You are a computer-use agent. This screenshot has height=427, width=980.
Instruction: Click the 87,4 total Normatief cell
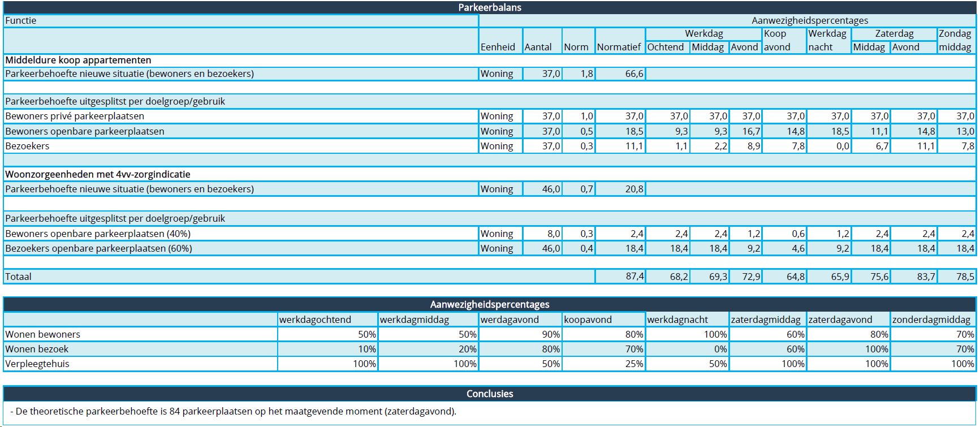pyautogui.click(x=620, y=277)
